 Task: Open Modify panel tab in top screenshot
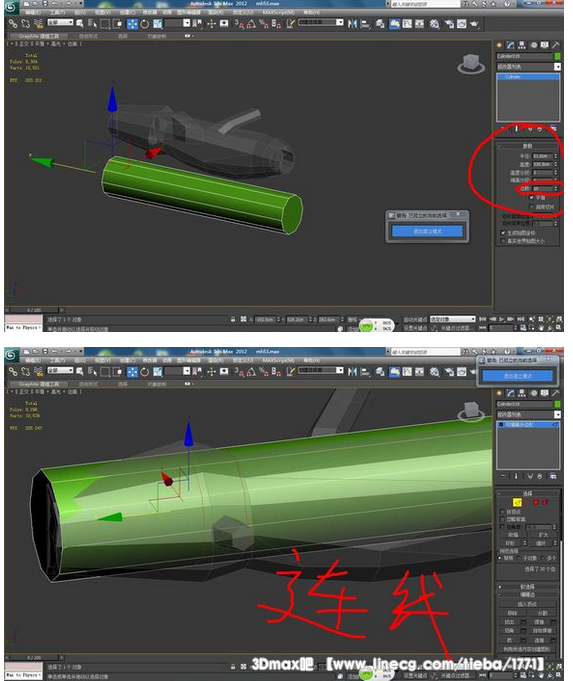[x=511, y=45]
